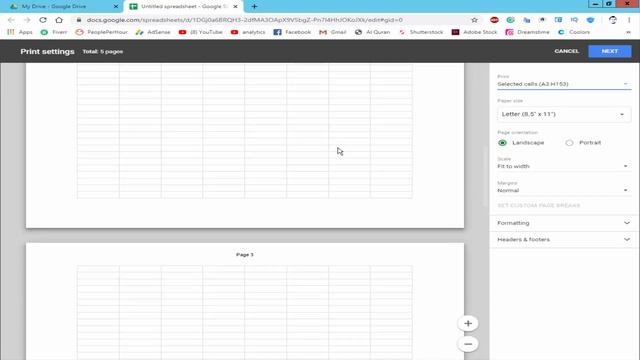This screenshot has height=360, width=640.
Task: Open Chrome three-dot menu
Action: point(629,20)
